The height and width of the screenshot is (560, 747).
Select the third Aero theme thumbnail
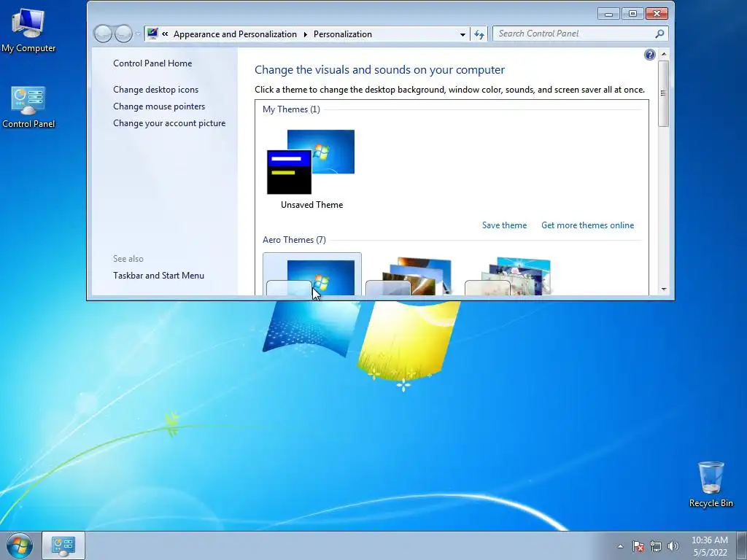[508, 276]
